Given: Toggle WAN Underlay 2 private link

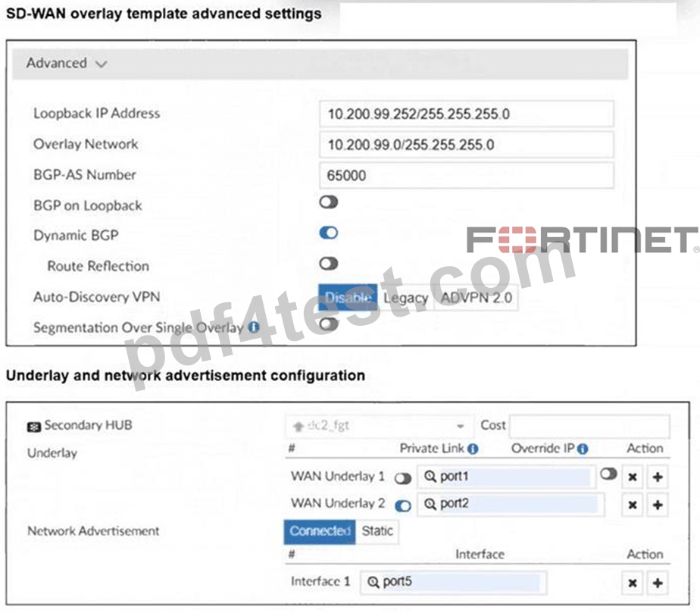Looking at the screenshot, I should point(403,506).
